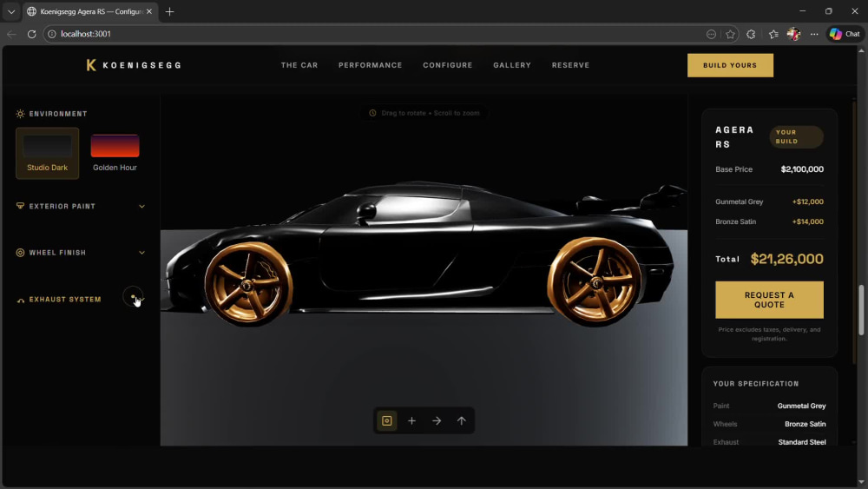The height and width of the screenshot is (489, 868).
Task: Click the Bronze Satin wheels specification value
Action: [x=805, y=424]
